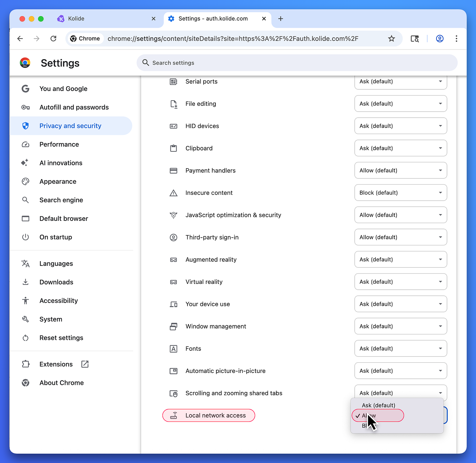Click the Fonts permission icon
This screenshot has width=476, height=463.
point(174,349)
